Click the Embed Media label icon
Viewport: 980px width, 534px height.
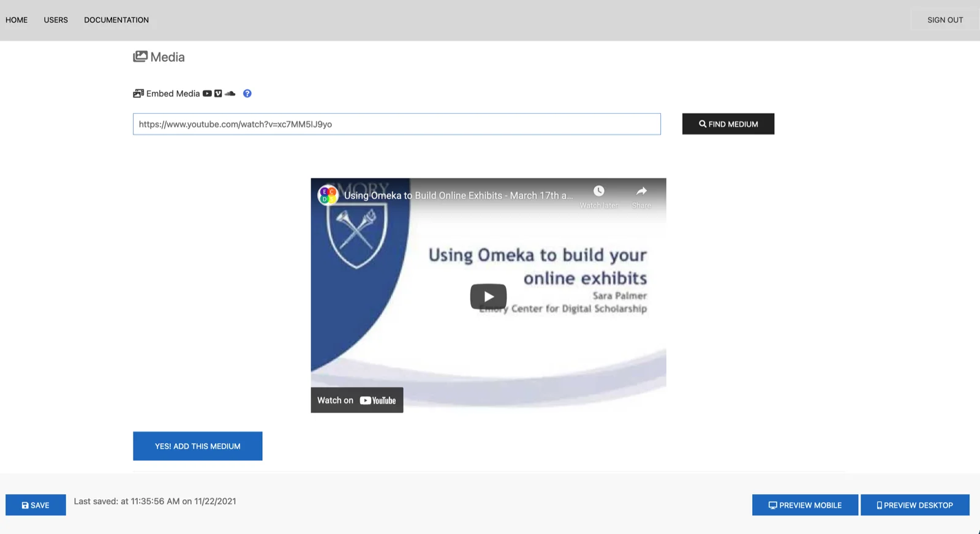pyautogui.click(x=138, y=94)
